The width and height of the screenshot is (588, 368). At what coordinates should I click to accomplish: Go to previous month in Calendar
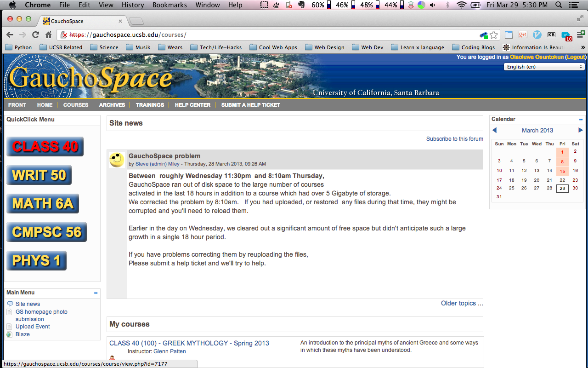(x=494, y=130)
